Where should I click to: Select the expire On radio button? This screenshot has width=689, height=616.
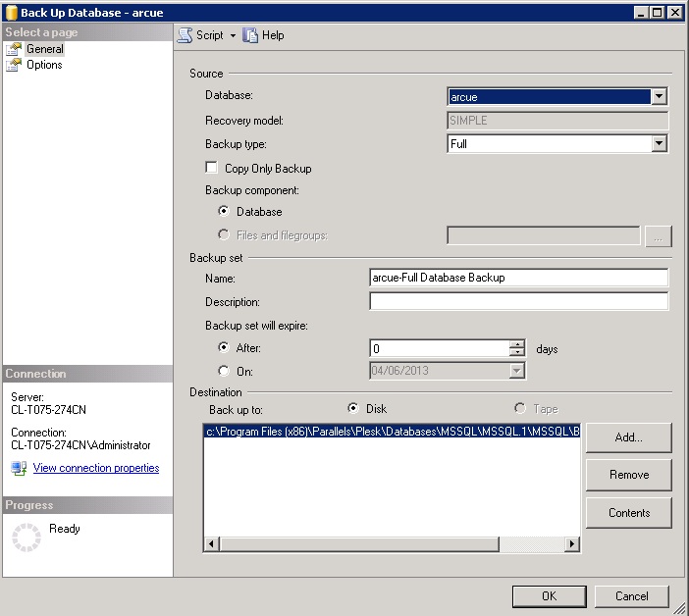click(x=224, y=371)
